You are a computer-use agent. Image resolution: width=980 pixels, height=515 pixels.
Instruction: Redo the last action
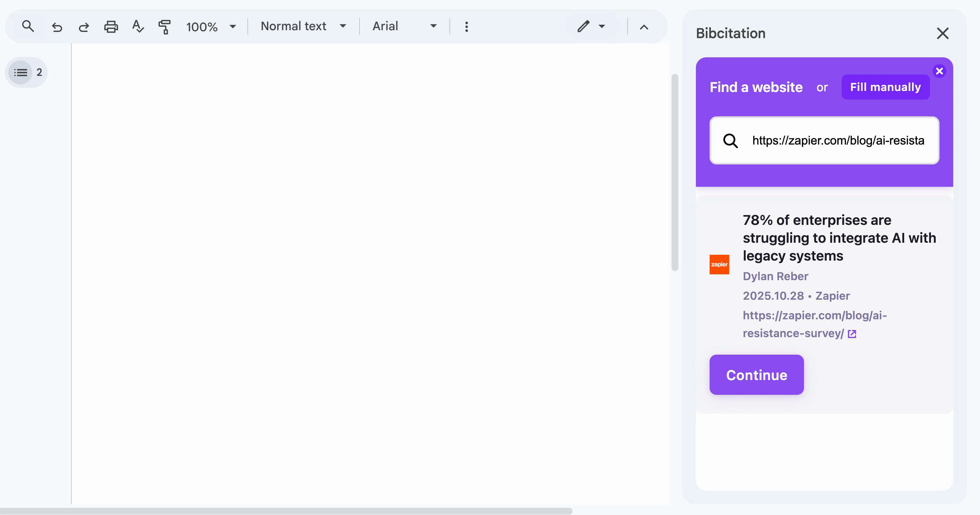coord(84,27)
